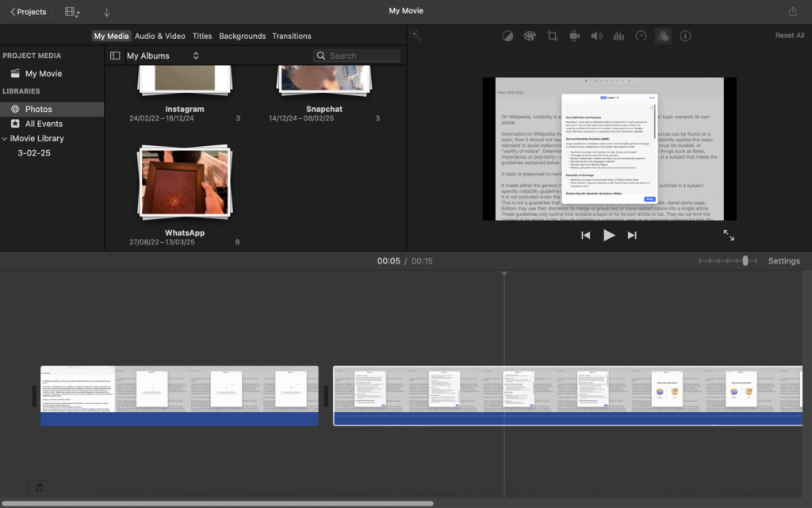Switch to the Titles tab
Image resolution: width=812 pixels, height=508 pixels.
pyautogui.click(x=202, y=36)
